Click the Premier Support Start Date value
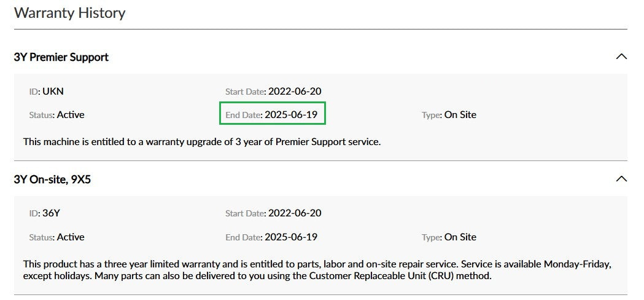644x300 pixels. point(294,91)
